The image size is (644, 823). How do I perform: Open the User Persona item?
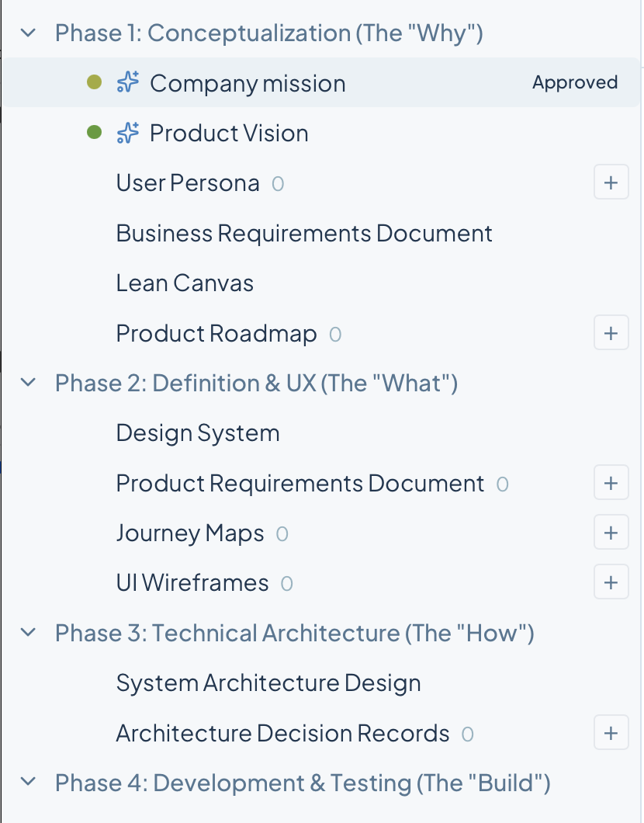tap(188, 183)
